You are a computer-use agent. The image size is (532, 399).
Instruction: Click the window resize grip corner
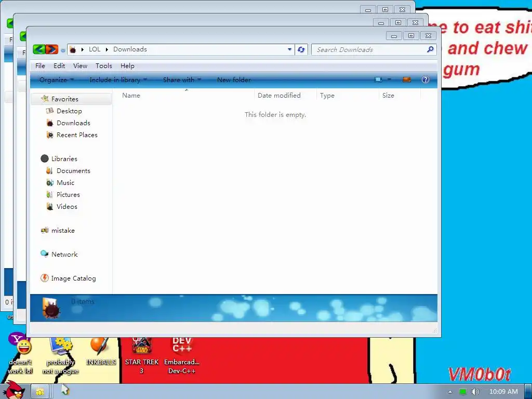tap(435, 330)
